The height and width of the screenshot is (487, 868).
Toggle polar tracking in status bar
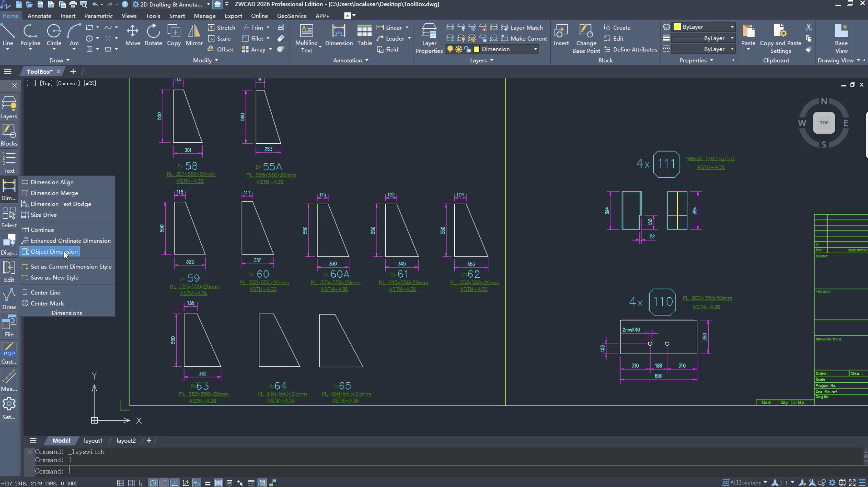click(x=153, y=483)
